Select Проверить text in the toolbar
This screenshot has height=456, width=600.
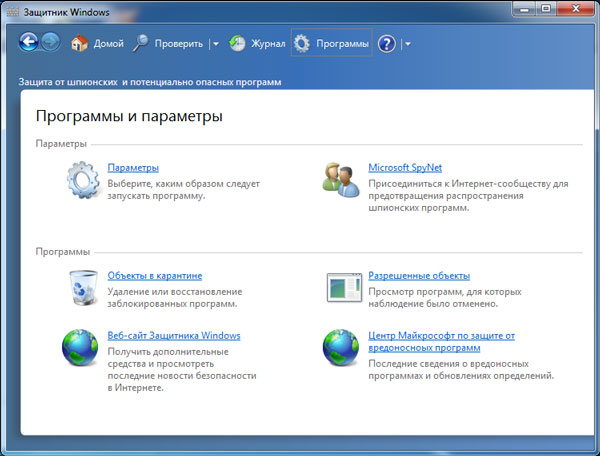[179, 44]
